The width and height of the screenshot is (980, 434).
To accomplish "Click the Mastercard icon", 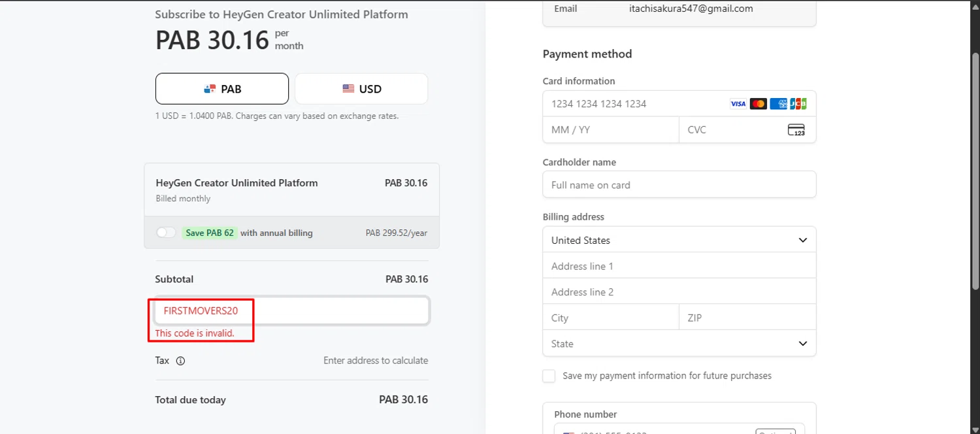I will point(759,104).
